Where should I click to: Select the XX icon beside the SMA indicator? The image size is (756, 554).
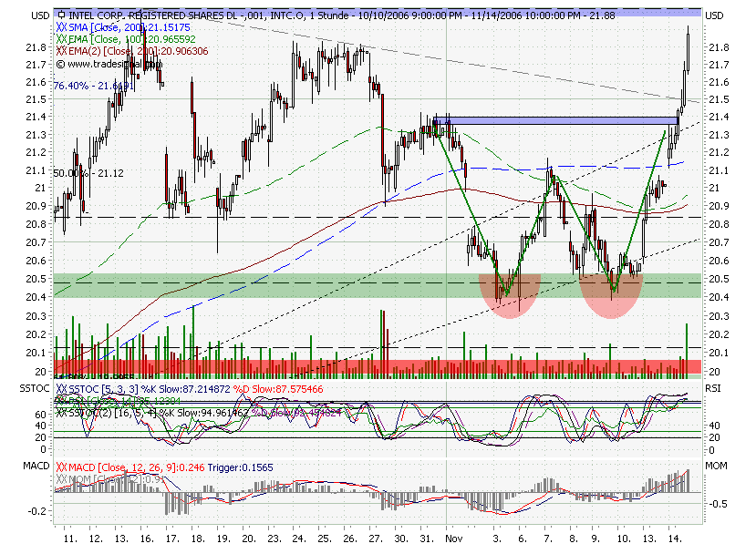coord(60,28)
